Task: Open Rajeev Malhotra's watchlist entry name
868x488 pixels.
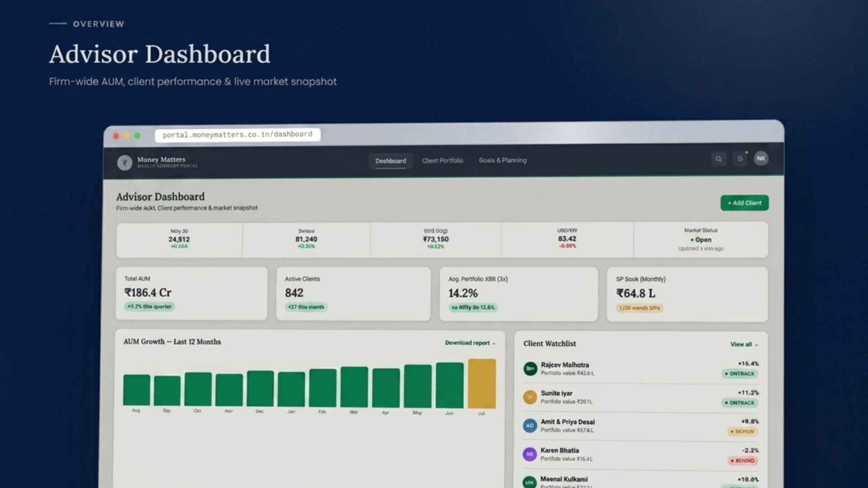Action: (x=565, y=365)
